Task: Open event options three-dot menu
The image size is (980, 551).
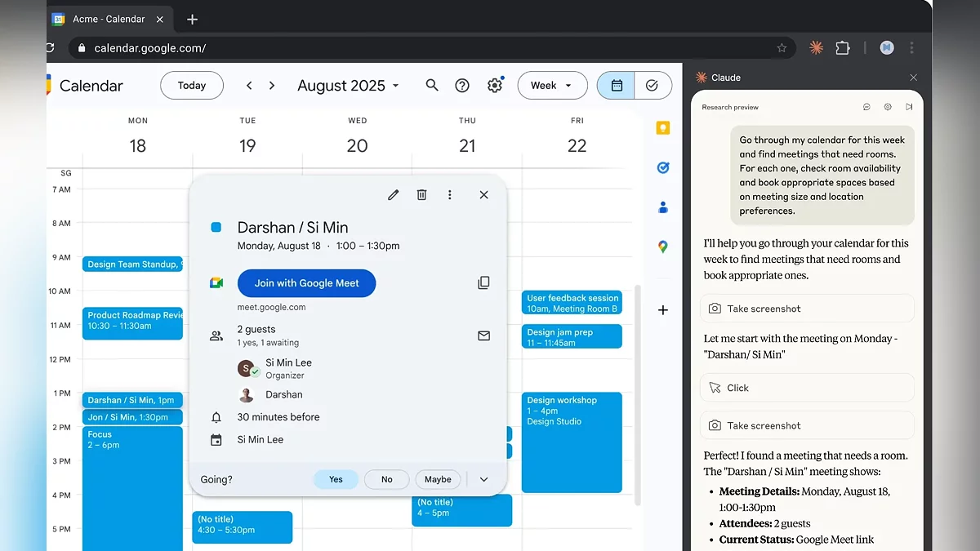Action: click(449, 195)
